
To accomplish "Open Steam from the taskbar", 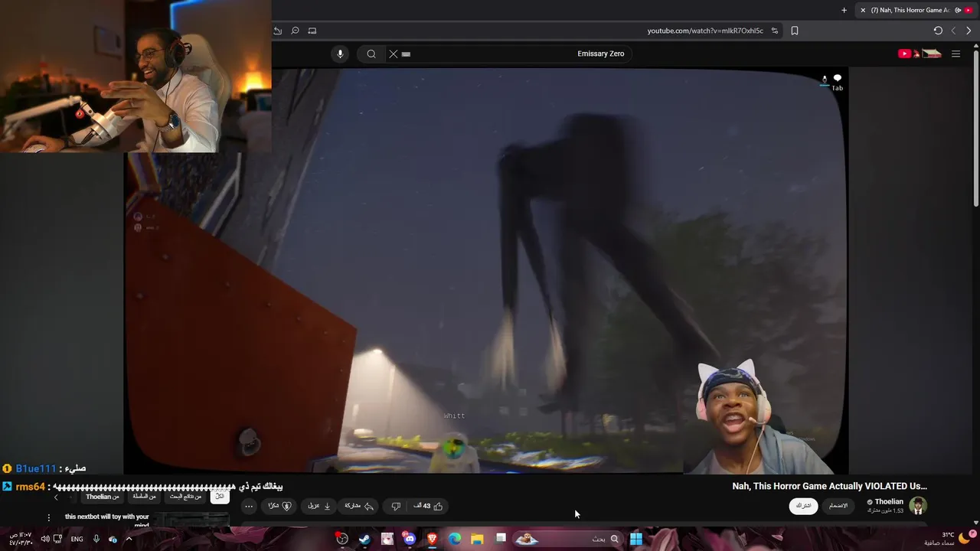I will pyautogui.click(x=364, y=539).
